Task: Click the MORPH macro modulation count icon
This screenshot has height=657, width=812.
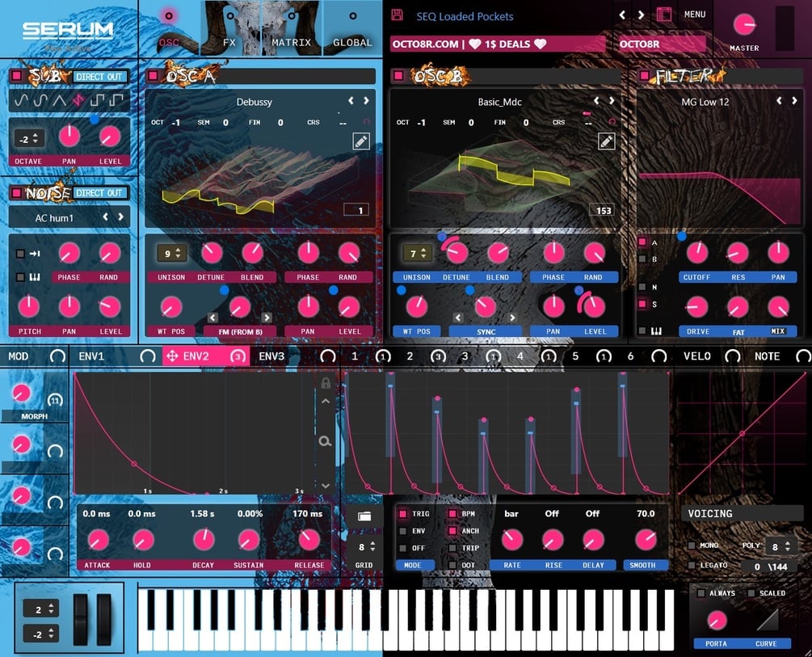Action: pyautogui.click(x=55, y=400)
